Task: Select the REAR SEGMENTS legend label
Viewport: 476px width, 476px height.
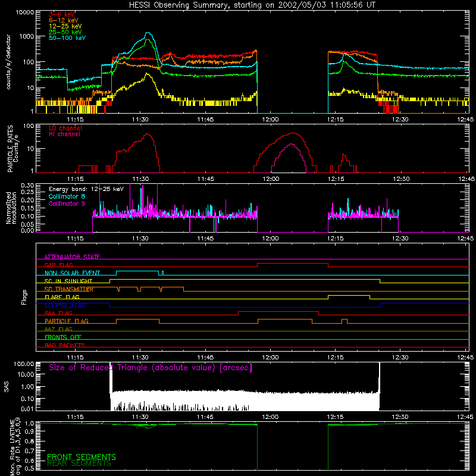Action: click(x=79, y=464)
